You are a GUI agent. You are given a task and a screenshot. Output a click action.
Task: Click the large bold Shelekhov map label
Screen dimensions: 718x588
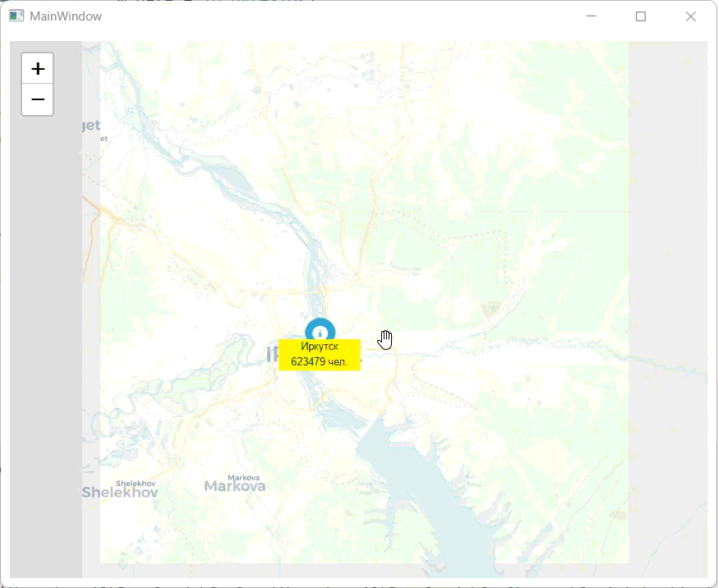tap(118, 493)
